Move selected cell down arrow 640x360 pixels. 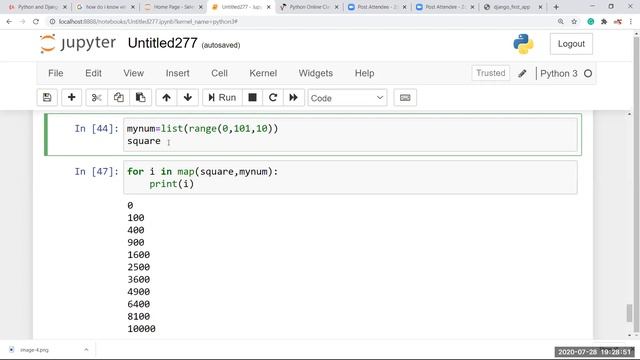click(x=188, y=98)
